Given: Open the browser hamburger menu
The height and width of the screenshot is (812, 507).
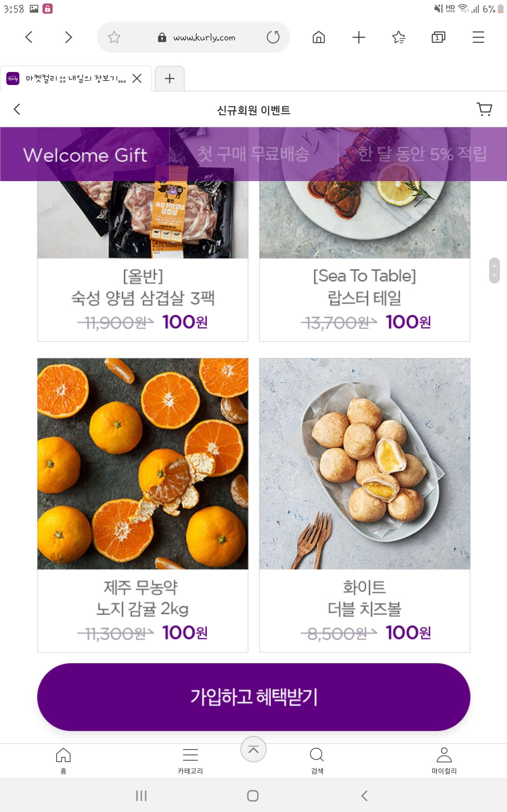Looking at the screenshot, I should (478, 37).
